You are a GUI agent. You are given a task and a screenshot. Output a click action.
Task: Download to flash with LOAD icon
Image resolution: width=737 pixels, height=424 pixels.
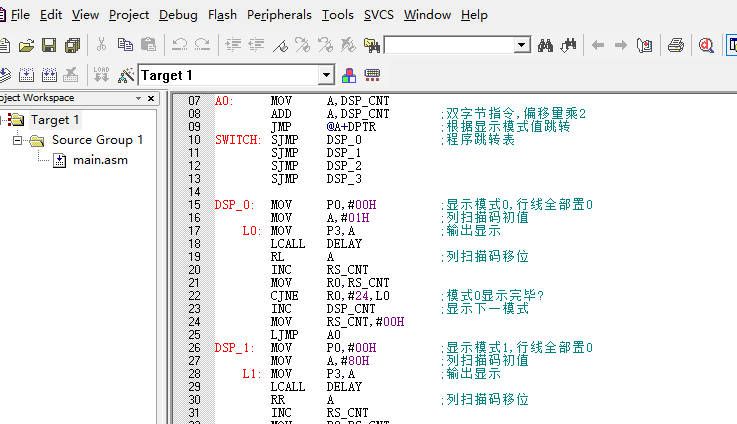[x=101, y=74]
